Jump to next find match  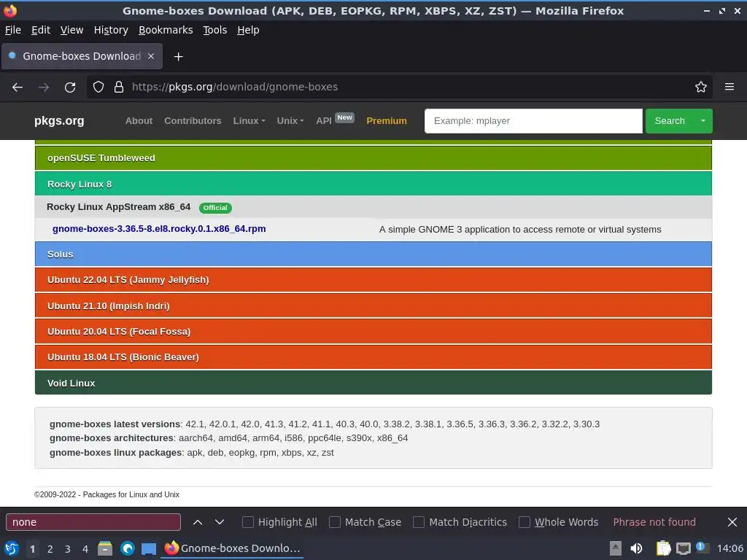click(x=219, y=522)
